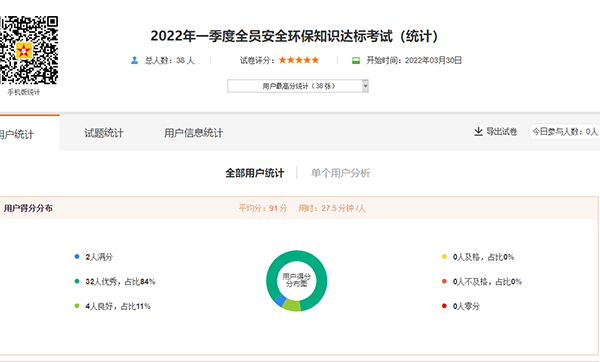The height and width of the screenshot is (362, 600).
Task: Click the light green legend dot for 4人良好
Action: [77, 306]
